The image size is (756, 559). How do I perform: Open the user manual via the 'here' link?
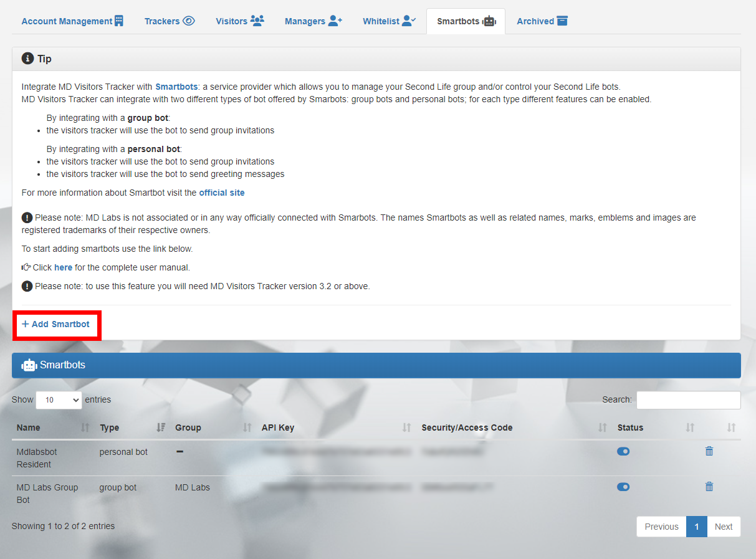pos(63,267)
